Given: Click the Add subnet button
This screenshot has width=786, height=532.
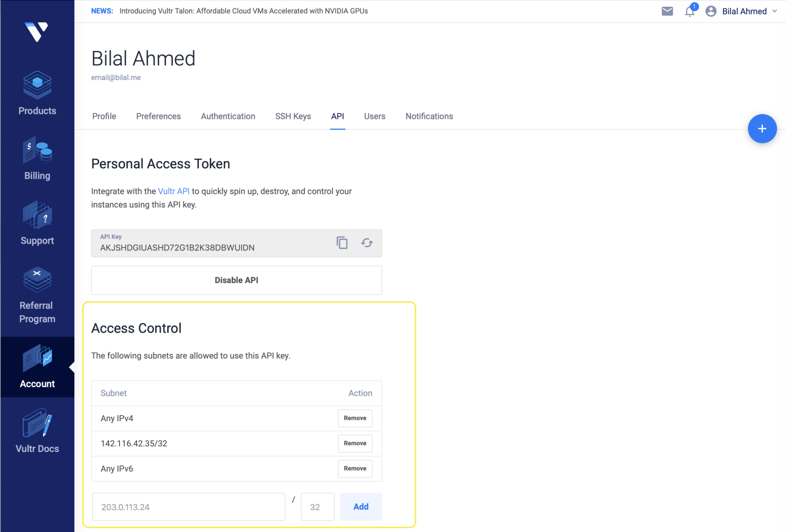Looking at the screenshot, I should 361,507.
